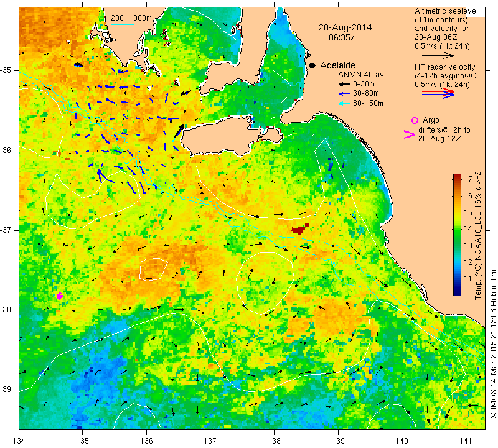This screenshot has width=498, height=448.
Task: Select '0.5m/s (1kt 24h)' under Altimetric legend
Action: (442, 45)
